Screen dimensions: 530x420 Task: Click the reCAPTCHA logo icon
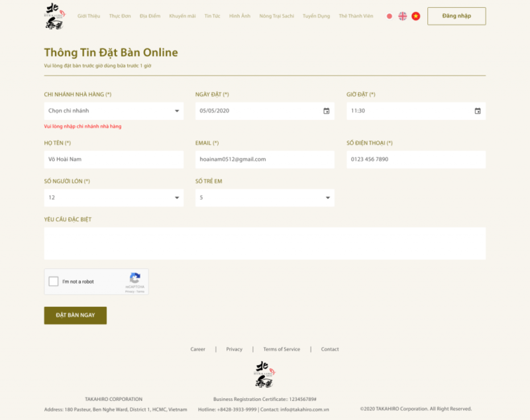coord(135,278)
